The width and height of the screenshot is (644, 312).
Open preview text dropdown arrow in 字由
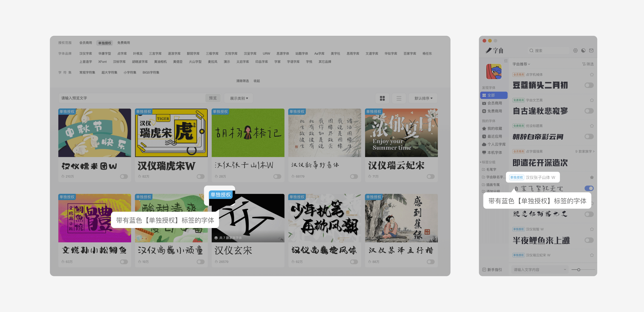point(565,269)
